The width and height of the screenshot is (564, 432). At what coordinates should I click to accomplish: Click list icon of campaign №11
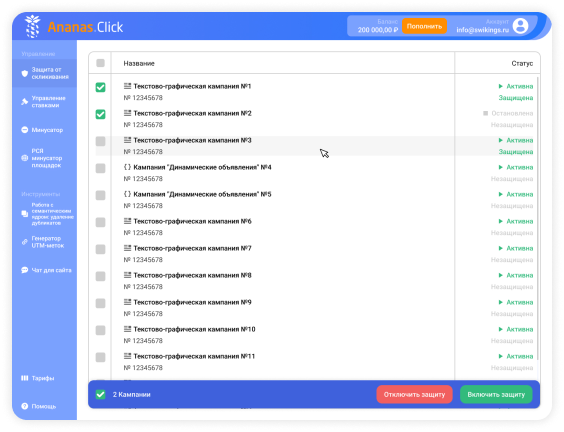[x=127, y=356]
